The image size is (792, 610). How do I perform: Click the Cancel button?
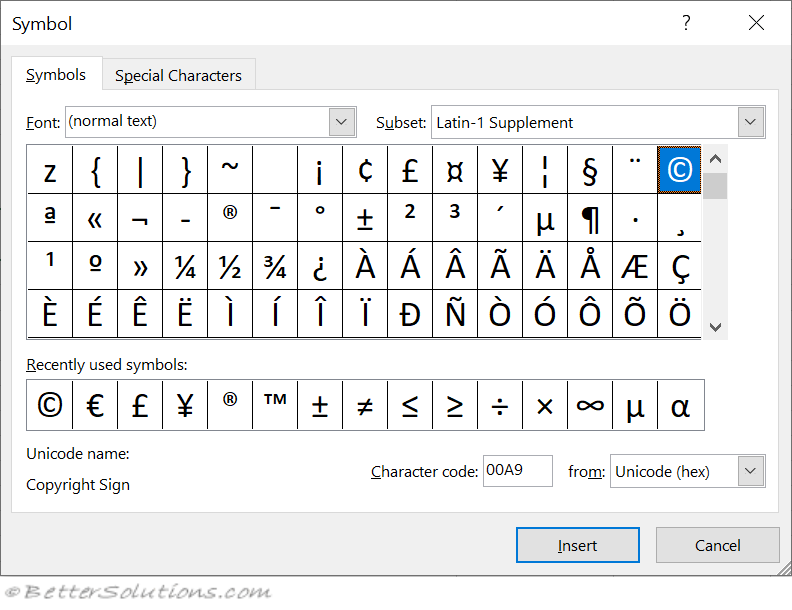717,545
